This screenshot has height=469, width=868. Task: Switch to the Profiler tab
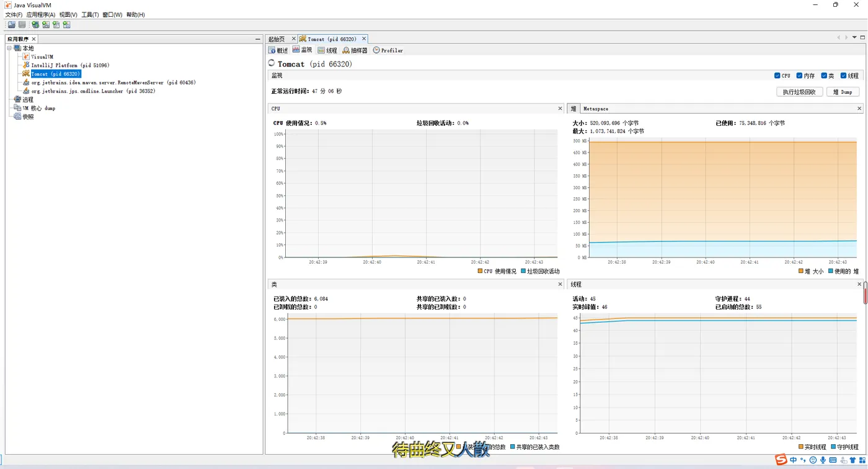388,50
